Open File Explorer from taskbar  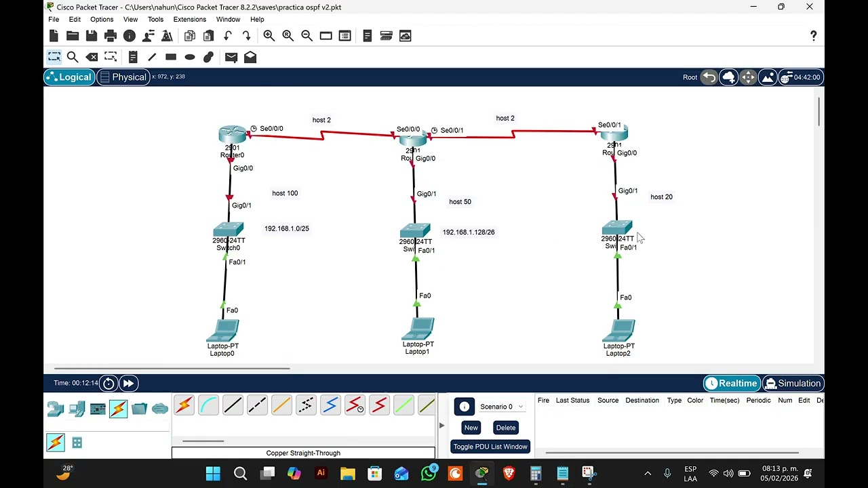pyautogui.click(x=348, y=473)
